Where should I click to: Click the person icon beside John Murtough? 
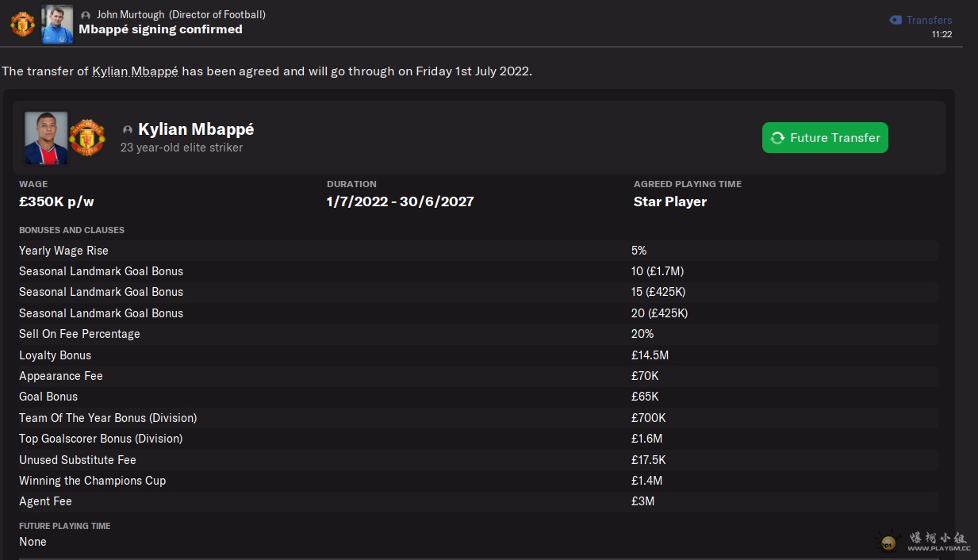click(86, 15)
